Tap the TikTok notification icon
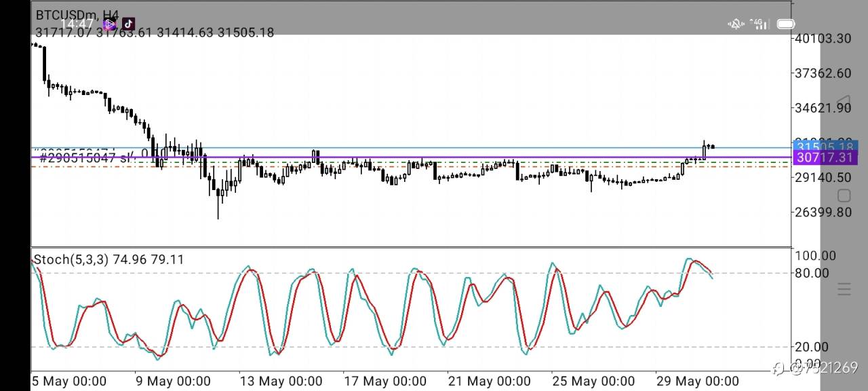This screenshot has height=391, width=868. [129, 24]
